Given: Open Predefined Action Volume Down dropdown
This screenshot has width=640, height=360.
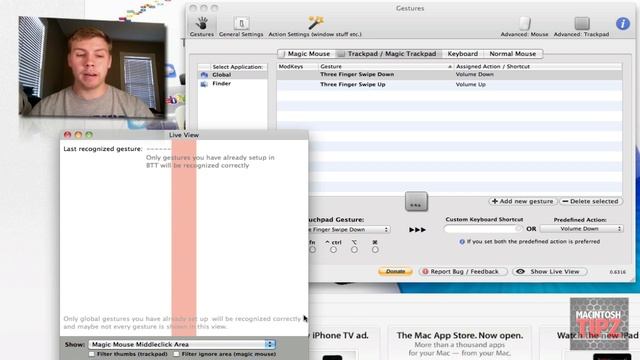Looking at the screenshot, I should pyautogui.click(x=581, y=229).
